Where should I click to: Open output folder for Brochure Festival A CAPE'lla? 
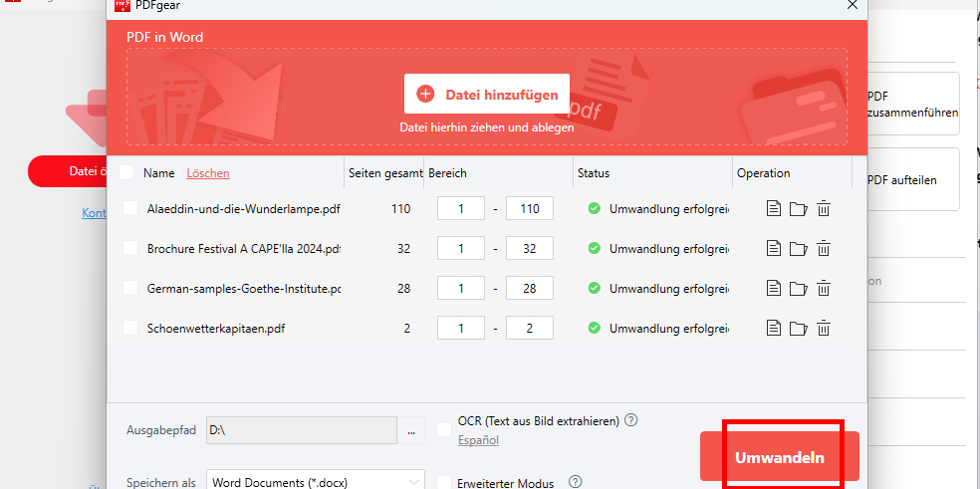coord(798,248)
